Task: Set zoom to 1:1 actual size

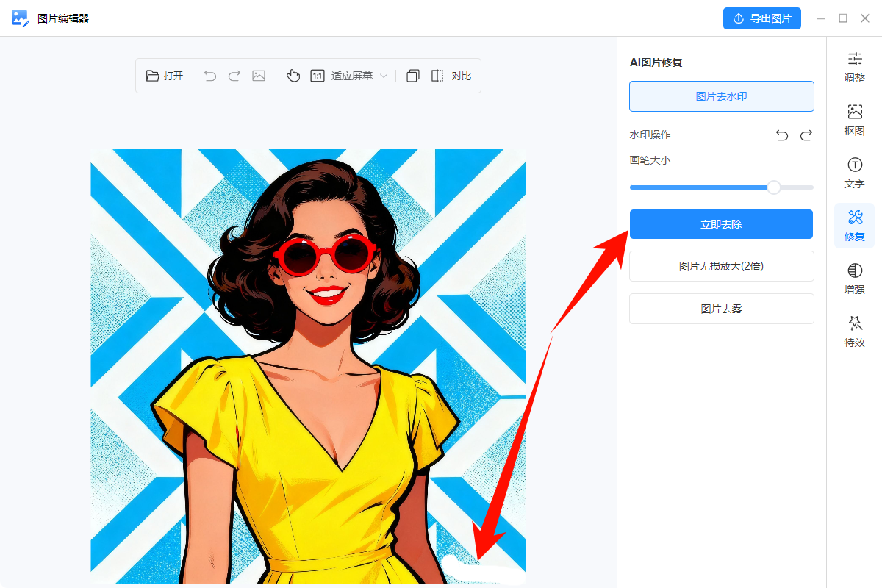Action: pos(318,76)
